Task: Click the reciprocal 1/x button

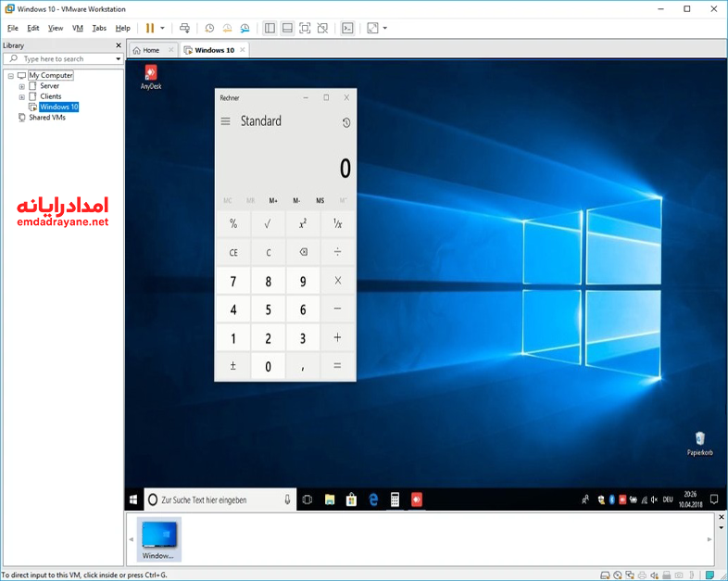Action: tap(337, 224)
